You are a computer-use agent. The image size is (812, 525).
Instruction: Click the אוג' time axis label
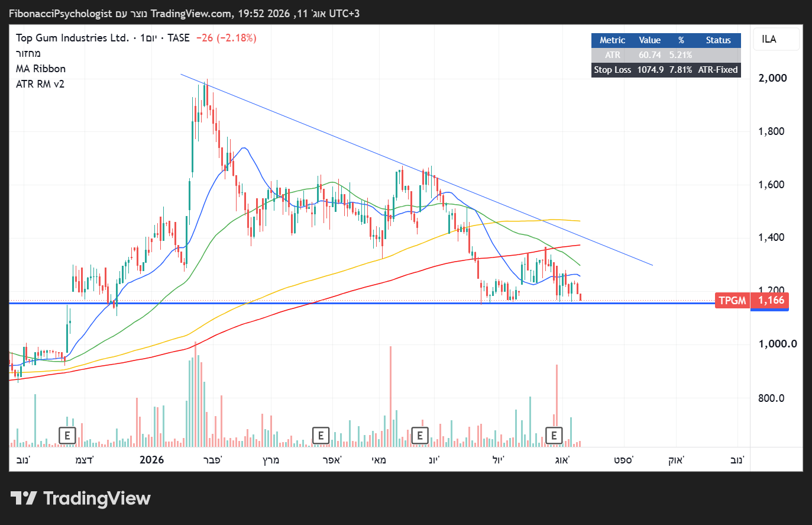pyautogui.click(x=562, y=460)
